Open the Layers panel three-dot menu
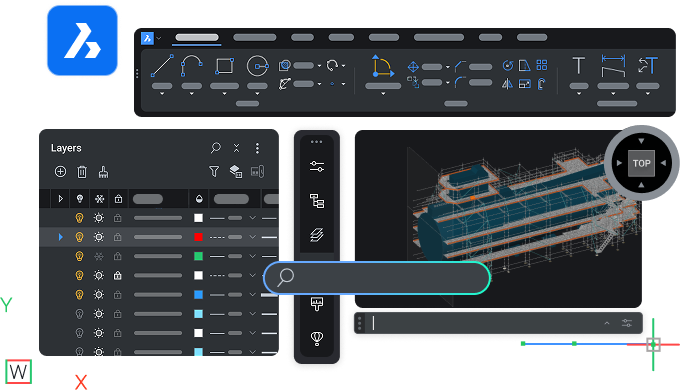This screenshot has height=390, width=680. [x=257, y=148]
